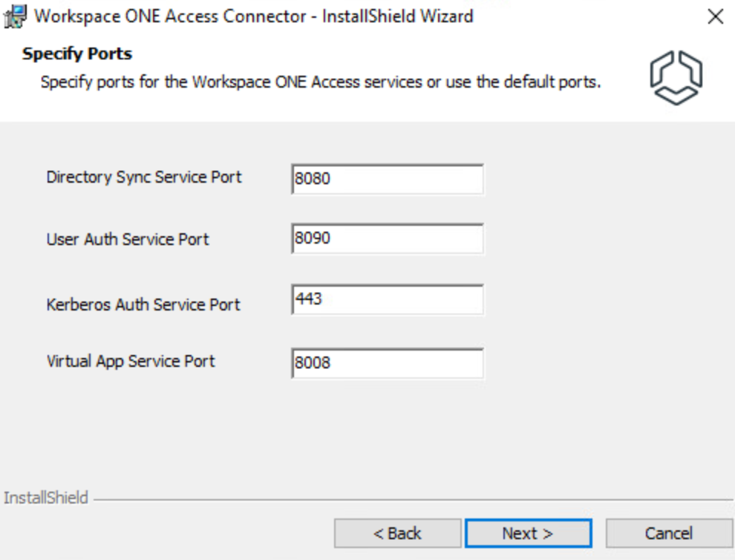Click the installer icon in the title bar
This screenshot has width=735, height=560.
coord(16,16)
